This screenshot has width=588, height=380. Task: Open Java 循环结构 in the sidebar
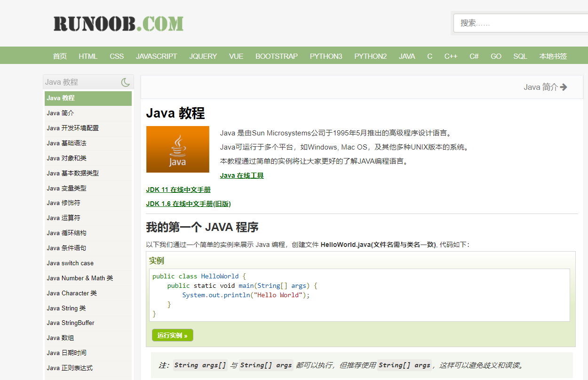point(88,233)
